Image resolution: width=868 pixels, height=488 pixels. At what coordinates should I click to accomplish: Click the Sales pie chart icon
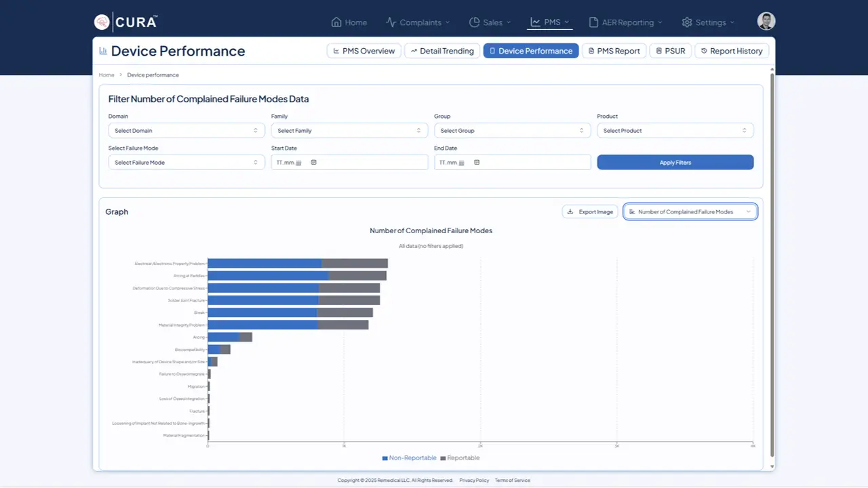point(475,22)
